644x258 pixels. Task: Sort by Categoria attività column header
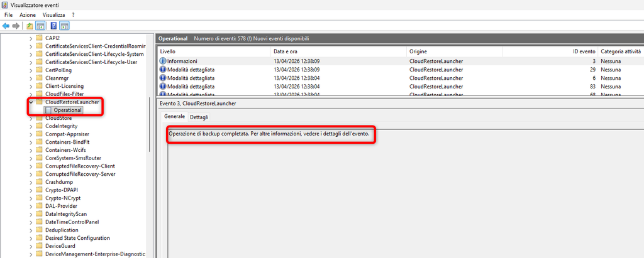pos(621,51)
